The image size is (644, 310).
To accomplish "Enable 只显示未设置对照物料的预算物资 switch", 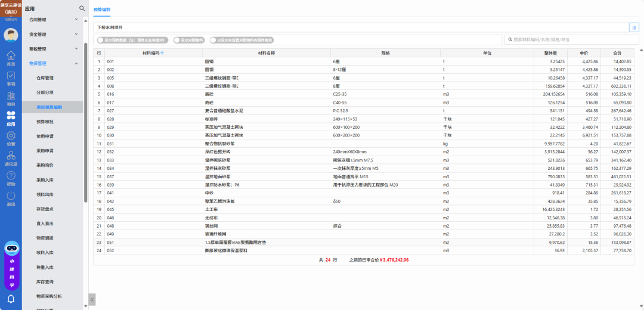I will pos(213,40).
